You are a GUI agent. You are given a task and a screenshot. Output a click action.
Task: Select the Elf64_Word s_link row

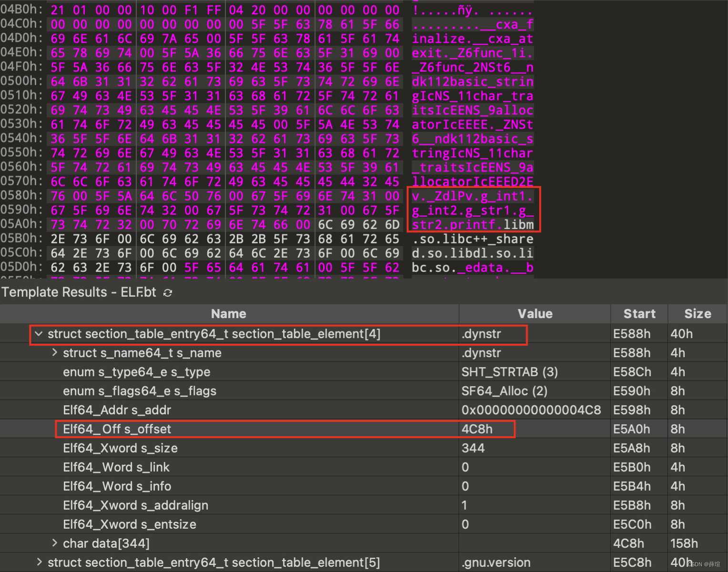point(364,467)
